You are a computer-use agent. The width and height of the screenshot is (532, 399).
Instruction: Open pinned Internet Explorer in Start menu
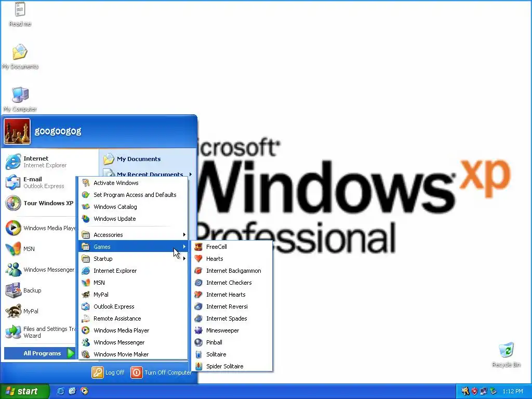point(50,162)
